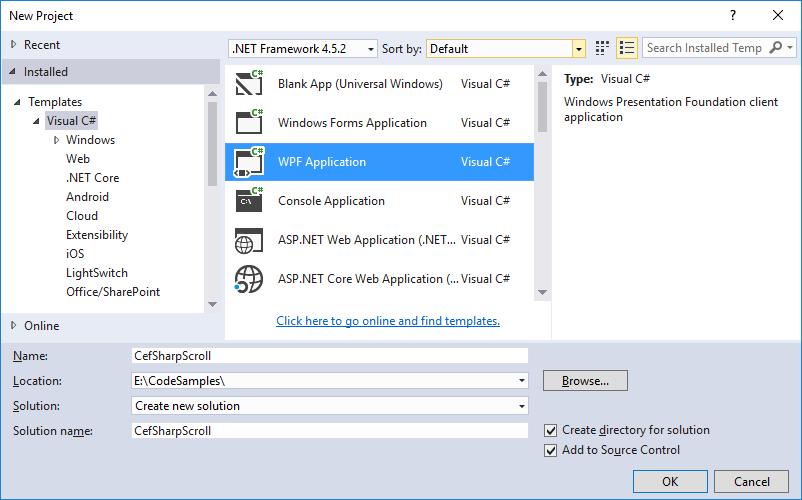Expand the Online section
802x500 pixels.
click(14, 325)
